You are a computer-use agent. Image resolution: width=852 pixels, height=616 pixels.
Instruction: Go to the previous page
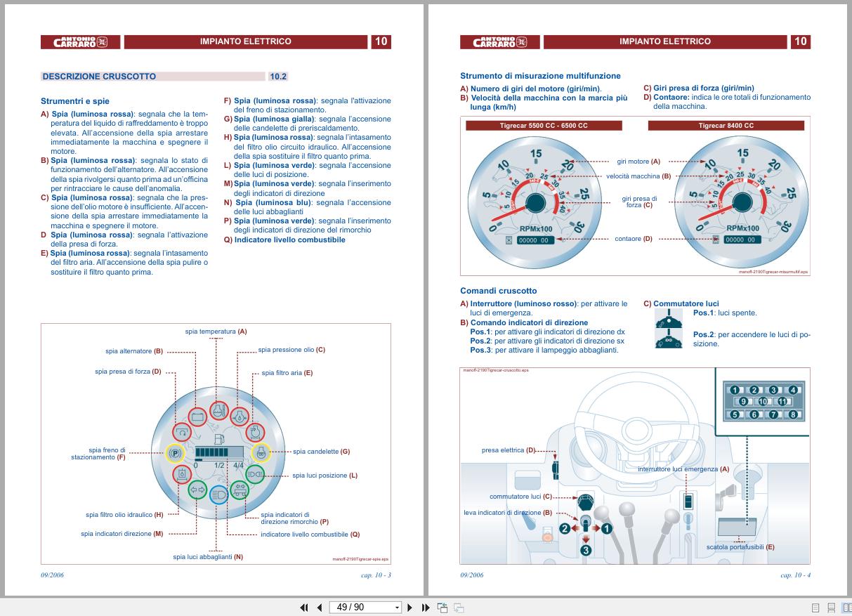(x=320, y=608)
